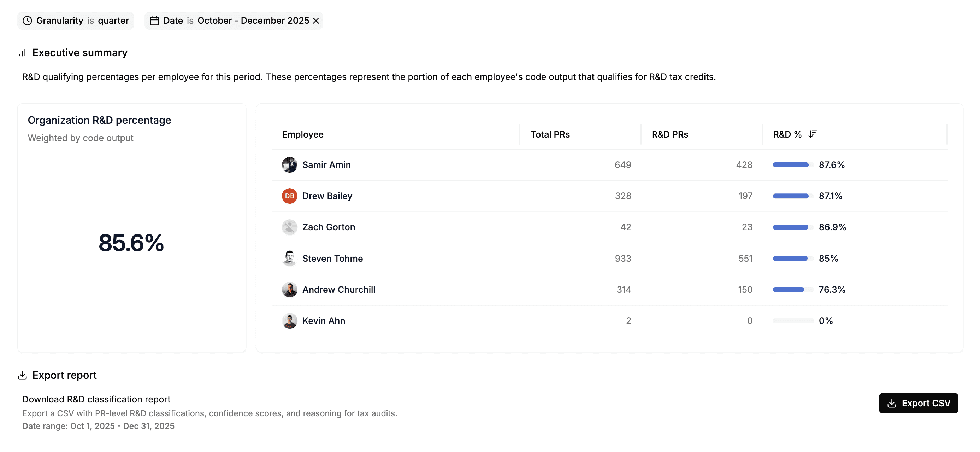The height and width of the screenshot is (452, 980).
Task: Click Zach Gorton's placeholder avatar
Action: click(289, 227)
